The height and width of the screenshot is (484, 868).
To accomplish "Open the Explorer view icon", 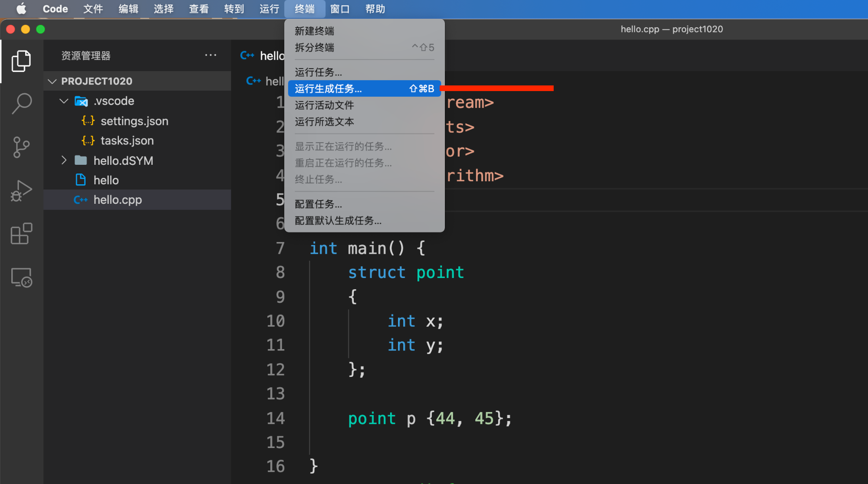I will [x=21, y=61].
